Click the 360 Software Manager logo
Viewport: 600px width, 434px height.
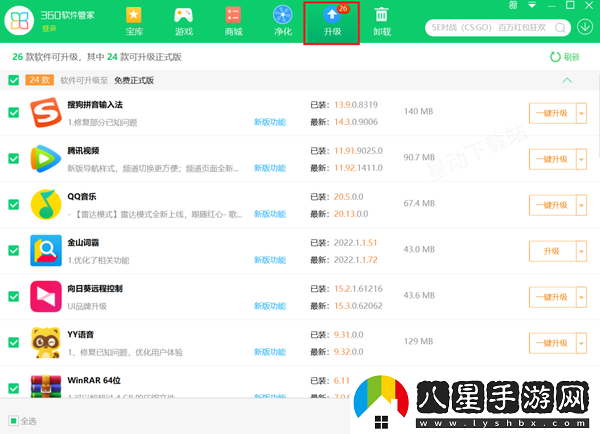(x=19, y=21)
